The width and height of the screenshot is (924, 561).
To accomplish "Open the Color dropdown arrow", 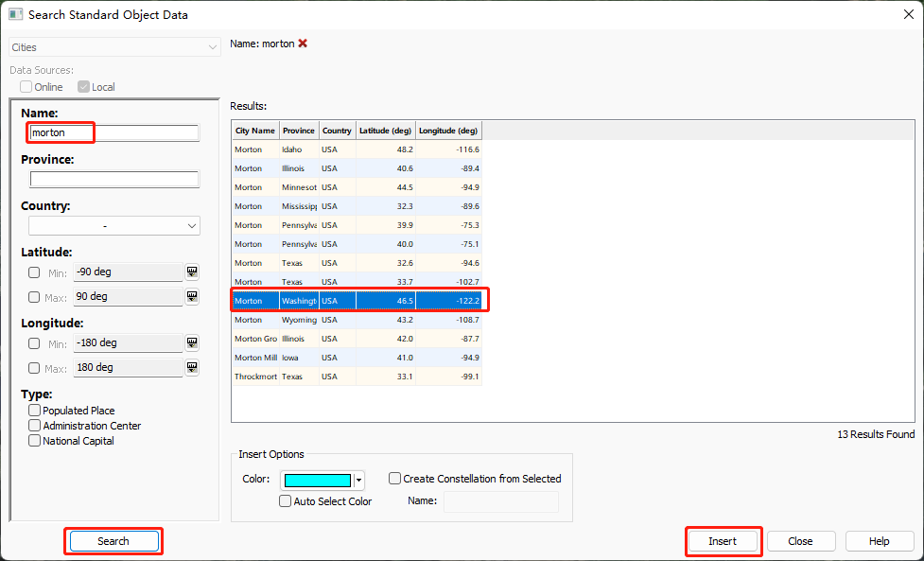I will point(358,481).
